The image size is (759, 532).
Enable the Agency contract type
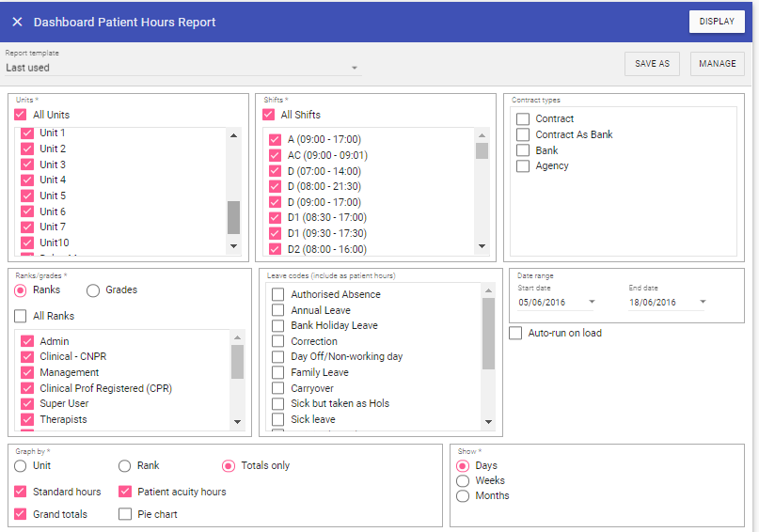[523, 166]
